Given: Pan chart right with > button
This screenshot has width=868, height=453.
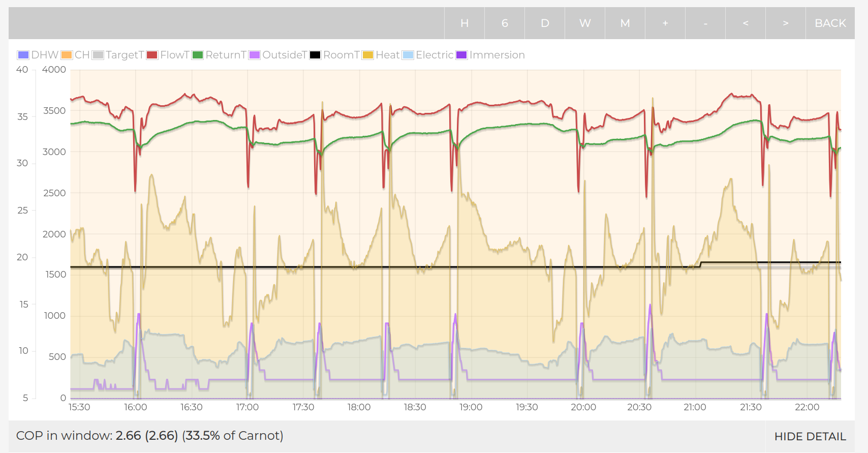Looking at the screenshot, I should tap(785, 23).
